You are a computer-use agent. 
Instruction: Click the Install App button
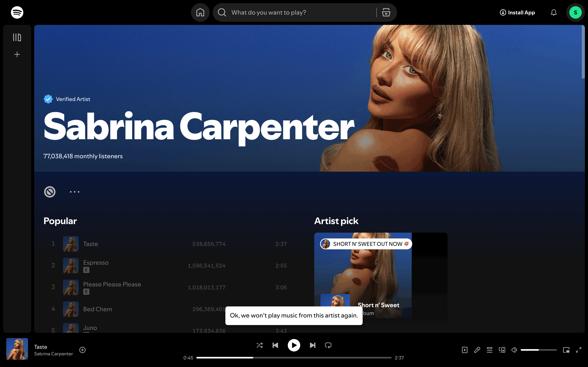[517, 12]
